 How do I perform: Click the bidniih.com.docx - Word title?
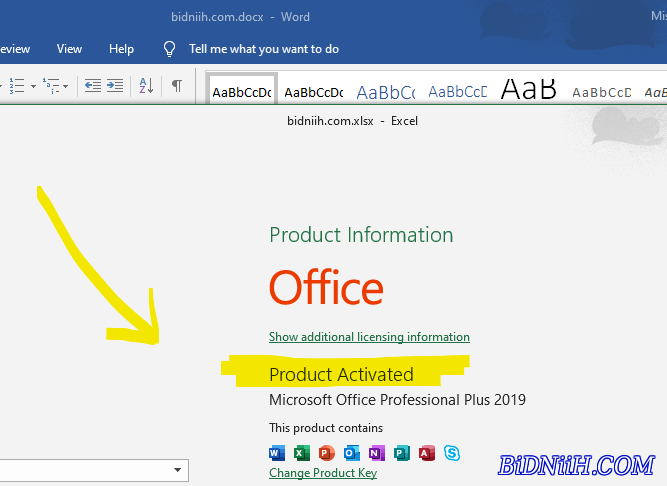[240, 17]
